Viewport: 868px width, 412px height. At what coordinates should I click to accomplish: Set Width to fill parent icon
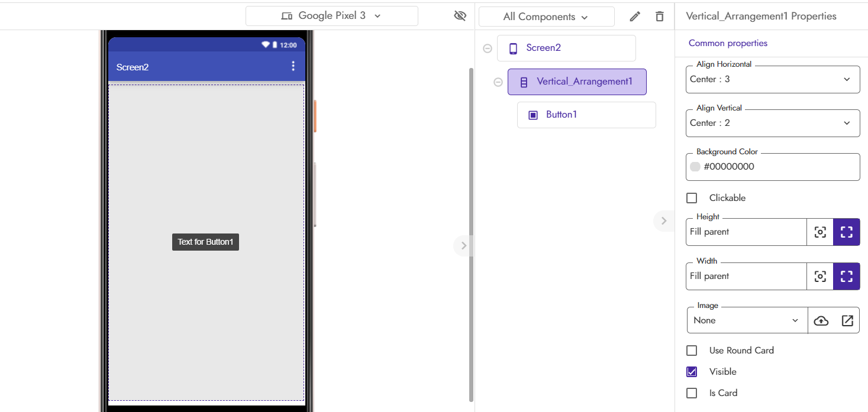tap(847, 276)
